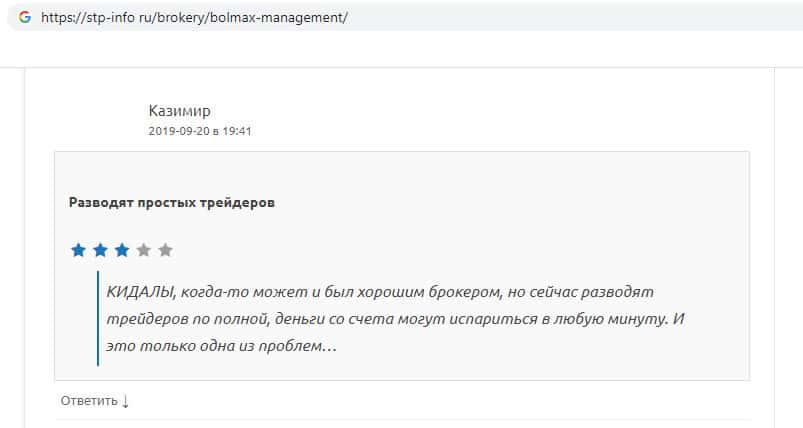803x428 pixels.
Task: Click "https://" at the start of the URL
Action: [60, 18]
